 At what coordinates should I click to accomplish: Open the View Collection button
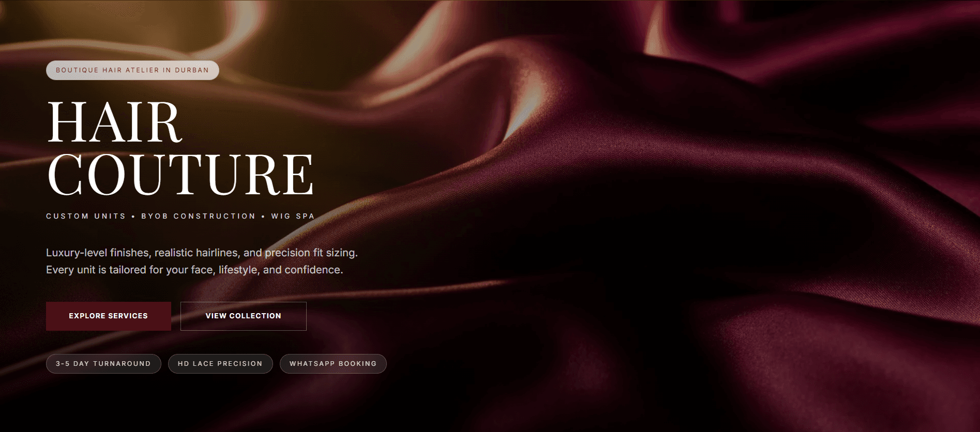point(243,316)
